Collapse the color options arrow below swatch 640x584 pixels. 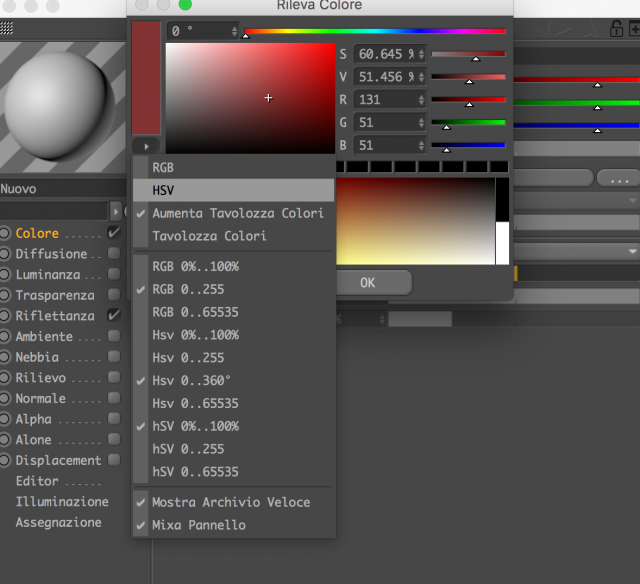click(146, 146)
